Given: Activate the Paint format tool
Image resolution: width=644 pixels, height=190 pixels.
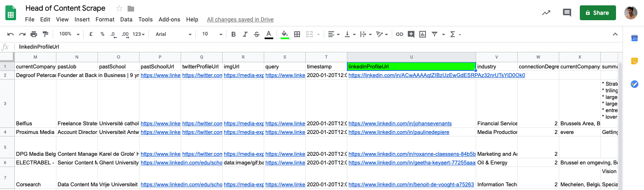Looking at the screenshot, I should [x=45, y=34].
